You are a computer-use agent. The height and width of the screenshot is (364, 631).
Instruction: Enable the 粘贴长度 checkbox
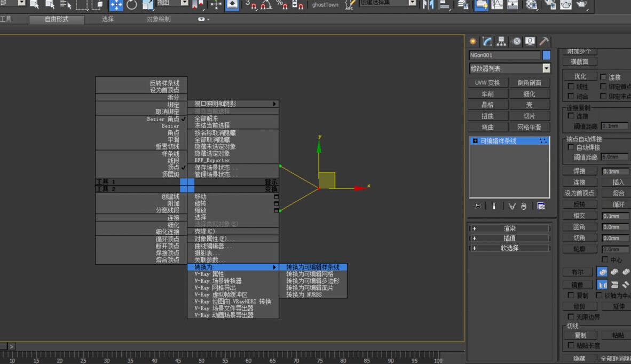(571, 345)
